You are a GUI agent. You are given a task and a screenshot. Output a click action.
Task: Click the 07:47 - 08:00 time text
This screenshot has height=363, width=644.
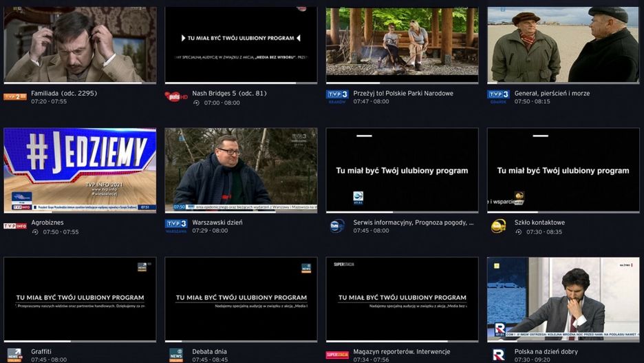point(371,101)
